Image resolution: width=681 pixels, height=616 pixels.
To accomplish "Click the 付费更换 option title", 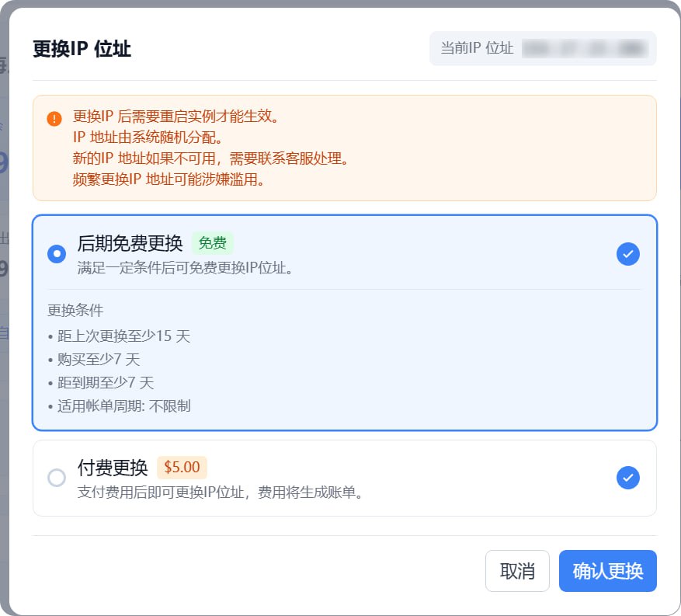I will click(113, 468).
